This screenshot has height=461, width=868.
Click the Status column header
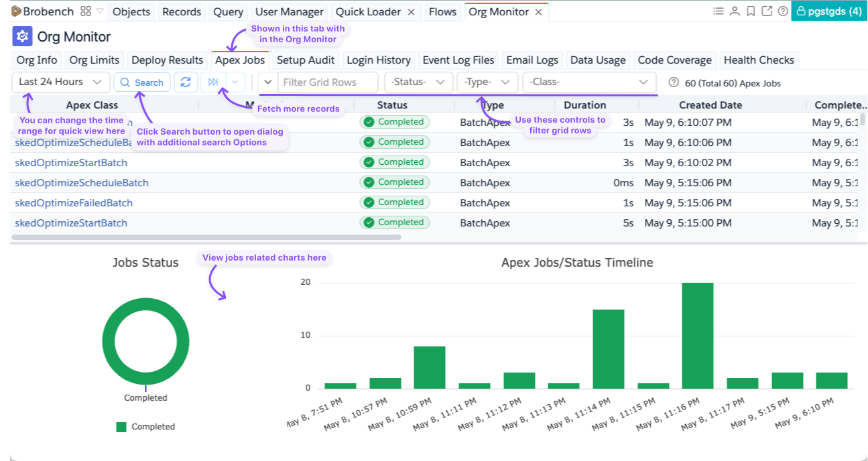click(x=392, y=105)
